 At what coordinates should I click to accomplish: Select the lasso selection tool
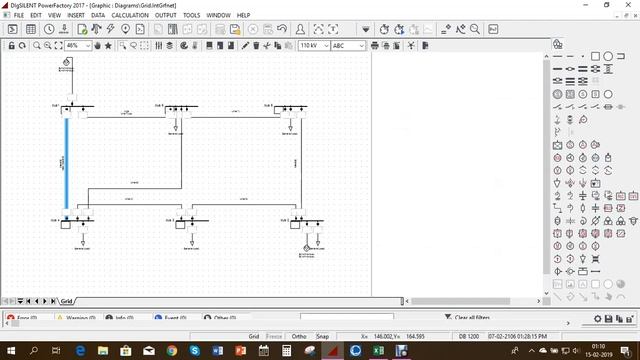[x=133, y=46]
